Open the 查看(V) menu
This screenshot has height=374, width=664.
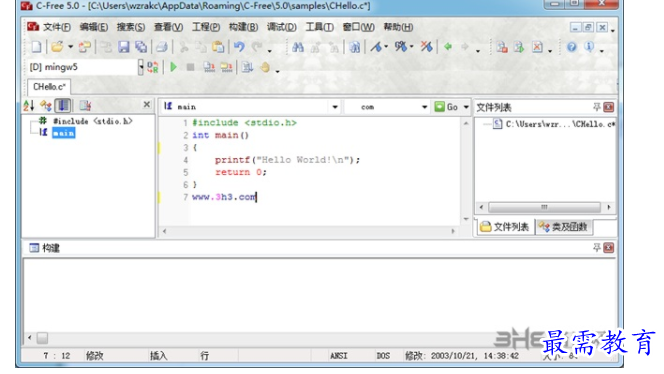click(169, 27)
